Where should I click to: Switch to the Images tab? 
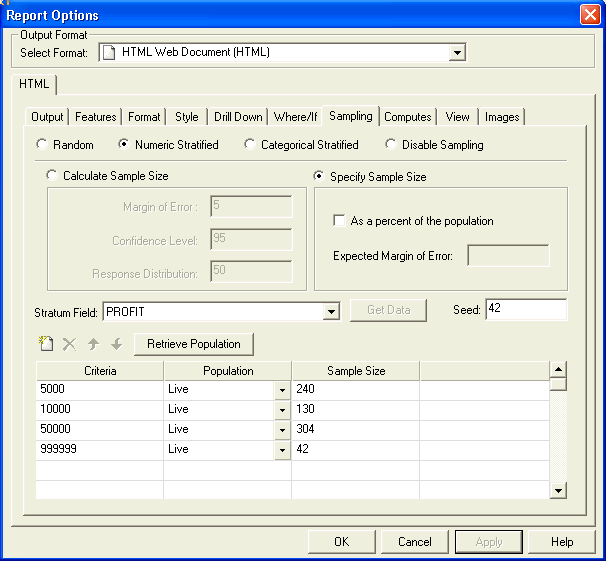tap(502, 117)
